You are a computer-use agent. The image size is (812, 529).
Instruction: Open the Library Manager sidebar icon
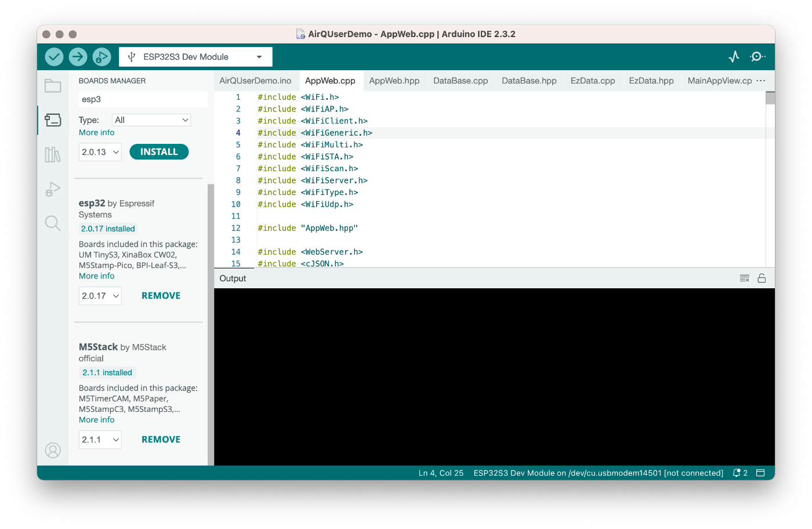53,154
